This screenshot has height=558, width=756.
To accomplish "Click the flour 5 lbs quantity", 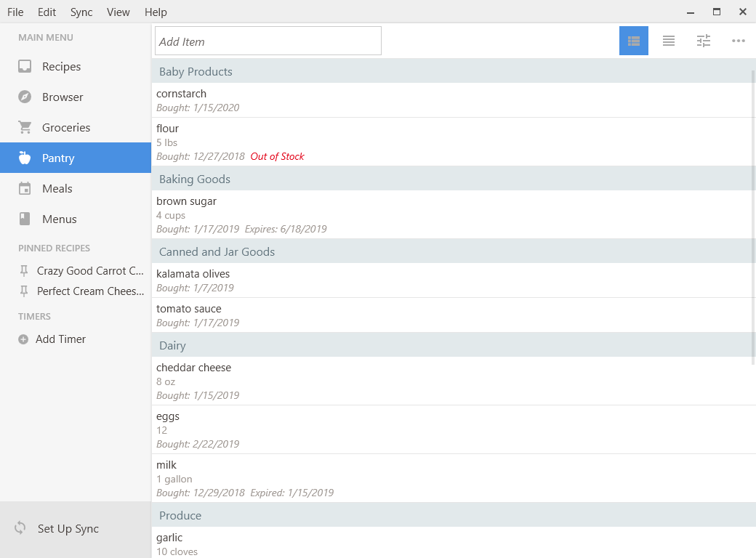I will [166, 142].
